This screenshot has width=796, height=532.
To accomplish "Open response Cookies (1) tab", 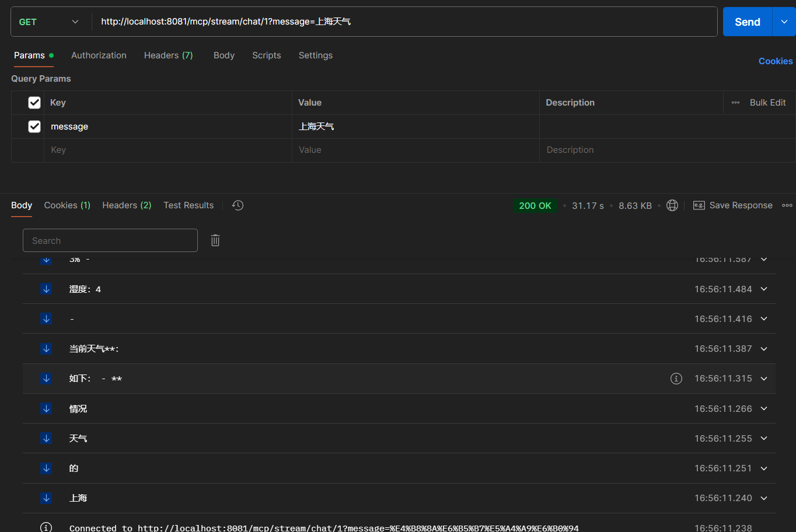I will tap(67, 205).
